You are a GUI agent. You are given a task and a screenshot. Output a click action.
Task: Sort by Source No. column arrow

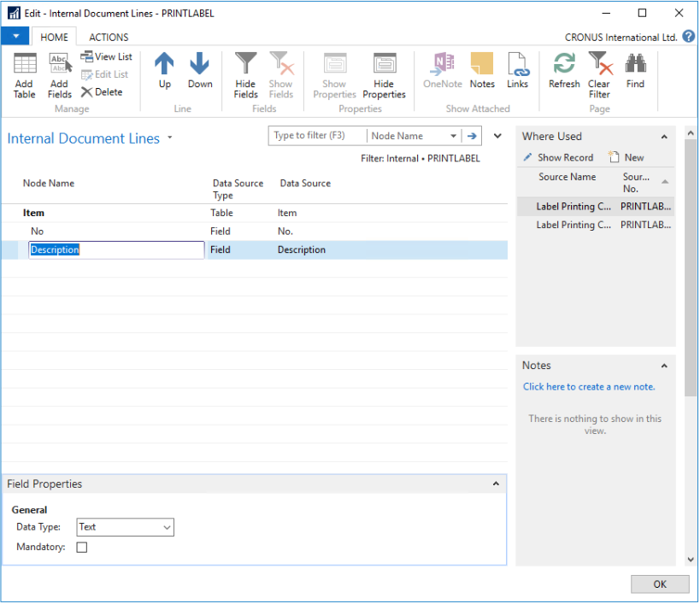pos(665,182)
